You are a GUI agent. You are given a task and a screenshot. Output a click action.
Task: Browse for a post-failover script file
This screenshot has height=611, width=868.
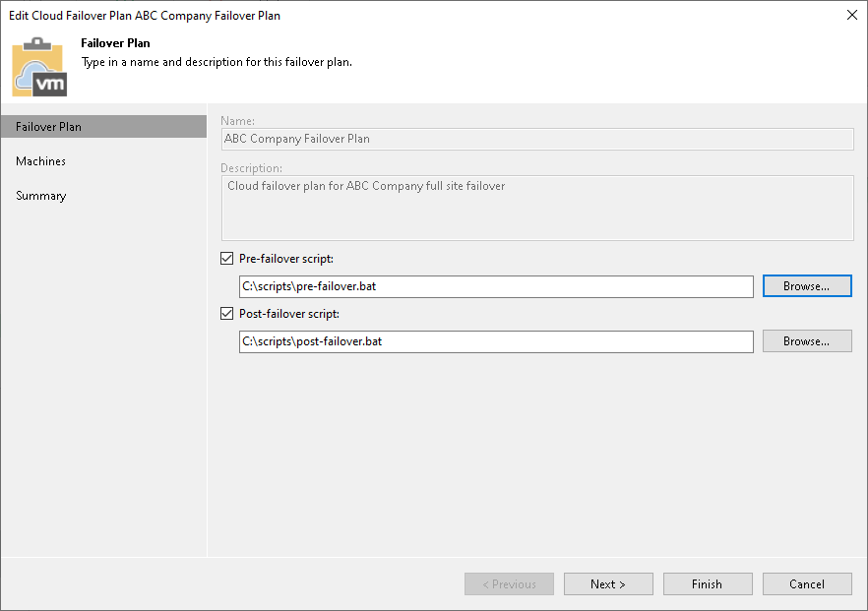pyautogui.click(x=806, y=340)
